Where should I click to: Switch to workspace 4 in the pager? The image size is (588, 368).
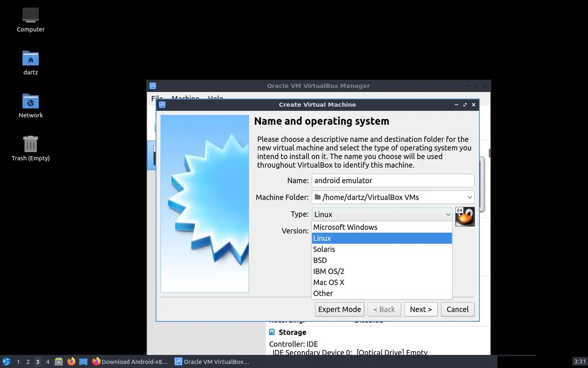pyautogui.click(x=47, y=361)
